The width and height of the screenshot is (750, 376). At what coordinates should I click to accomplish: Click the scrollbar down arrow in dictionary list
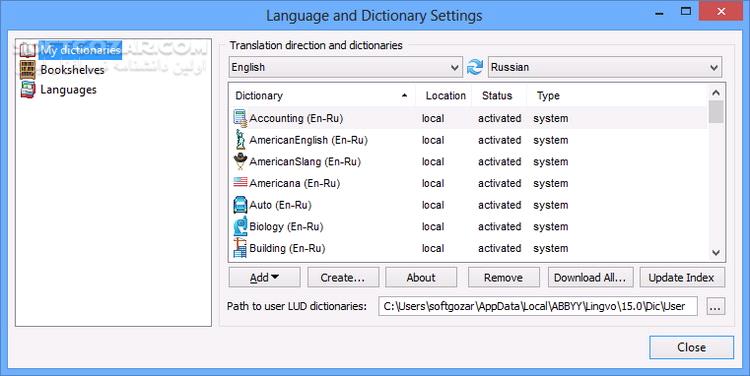tap(716, 253)
